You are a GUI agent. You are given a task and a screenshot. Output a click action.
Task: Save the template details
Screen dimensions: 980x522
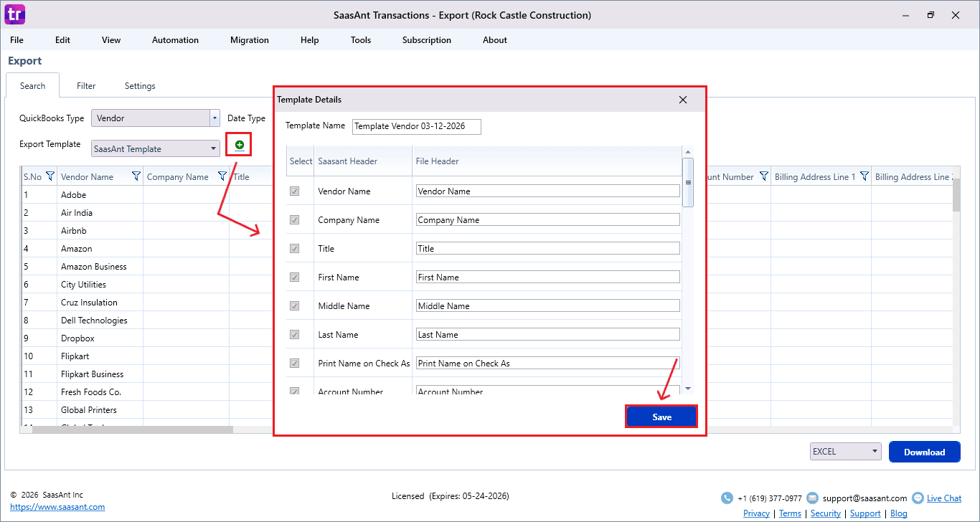point(661,417)
